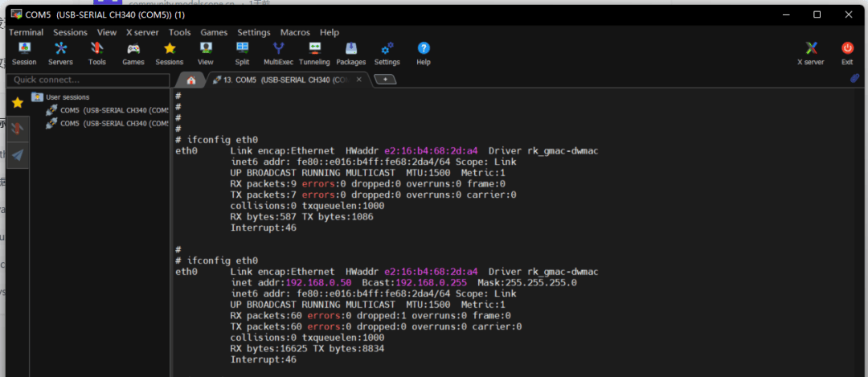Close the COM5 terminal tab

click(359, 80)
